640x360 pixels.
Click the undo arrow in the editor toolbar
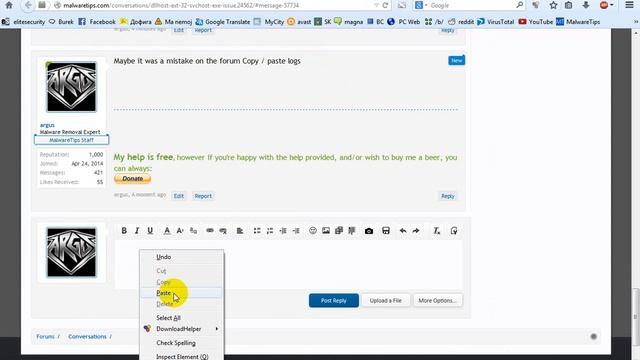tap(403, 231)
